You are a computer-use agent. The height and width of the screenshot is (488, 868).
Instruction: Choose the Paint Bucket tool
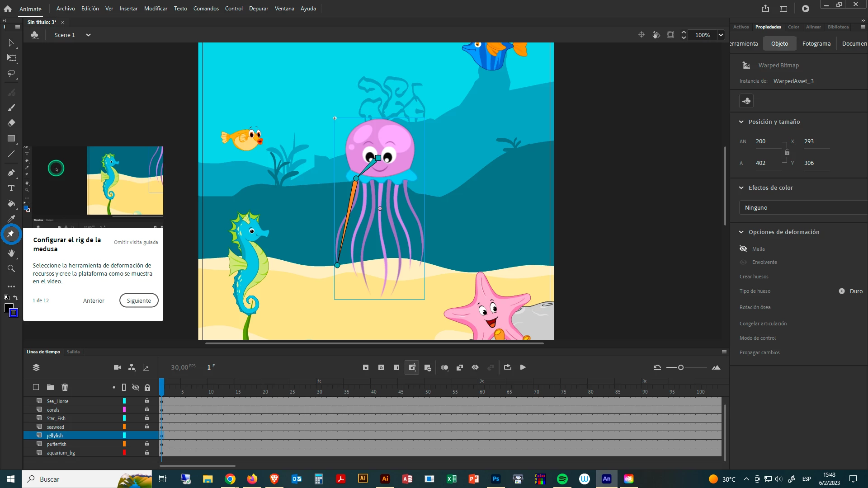point(11,204)
